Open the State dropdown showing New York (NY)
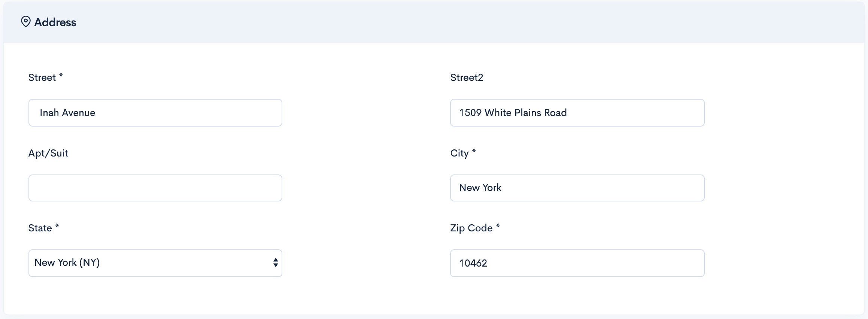 pos(155,263)
